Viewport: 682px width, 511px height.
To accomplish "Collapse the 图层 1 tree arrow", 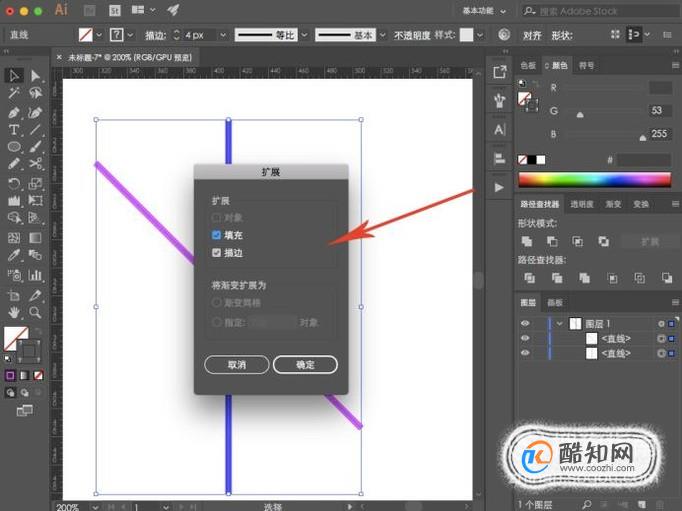I will [560, 324].
